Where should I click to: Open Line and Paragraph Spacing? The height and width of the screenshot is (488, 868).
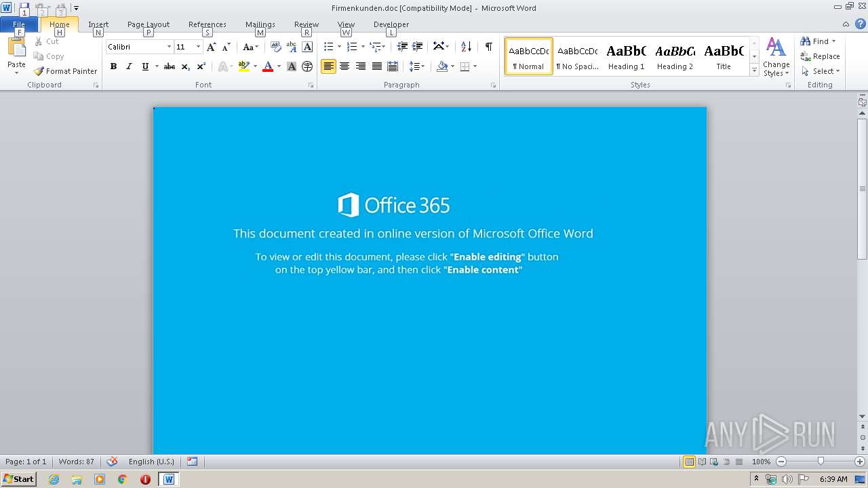[x=416, y=66]
